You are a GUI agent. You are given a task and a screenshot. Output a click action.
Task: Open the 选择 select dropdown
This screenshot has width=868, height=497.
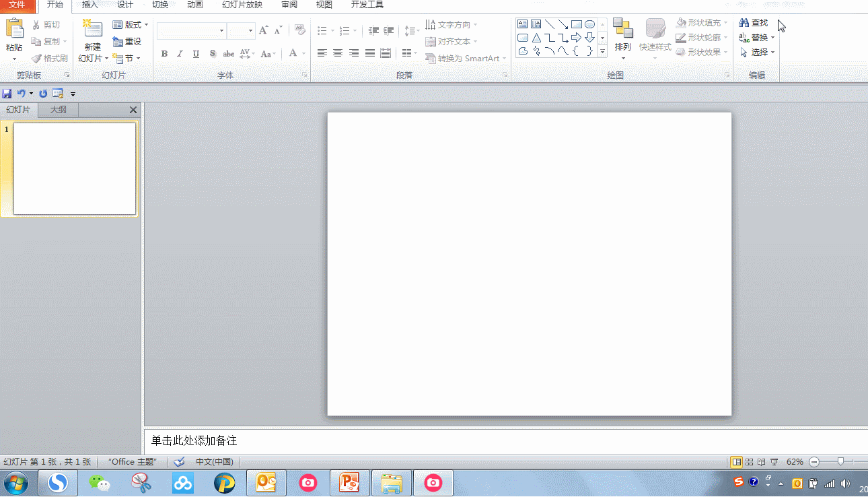pyautogui.click(x=757, y=52)
